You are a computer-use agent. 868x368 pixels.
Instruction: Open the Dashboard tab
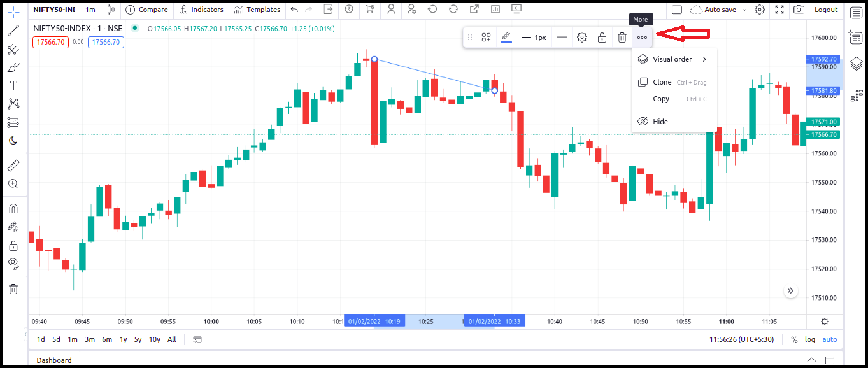pos(54,360)
